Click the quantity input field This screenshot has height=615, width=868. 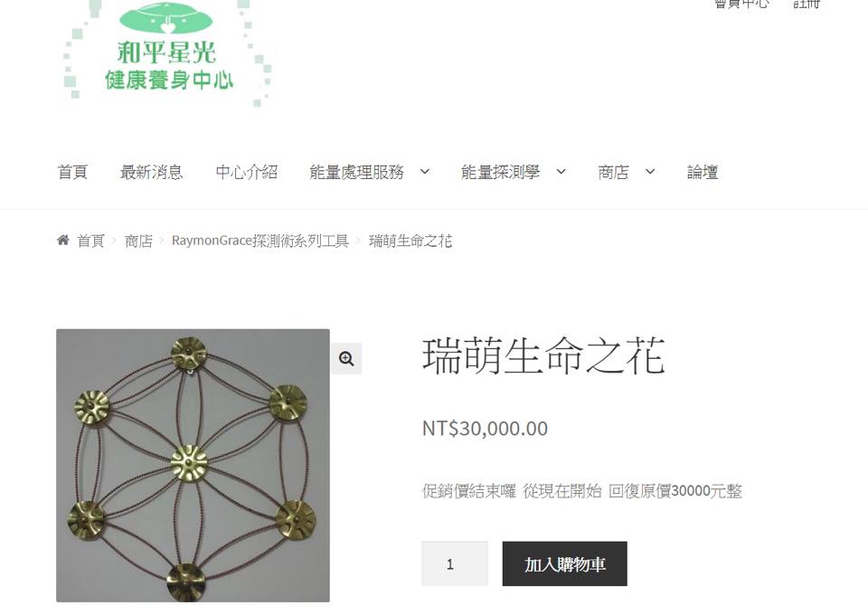pyautogui.click(x=455, y=563)
